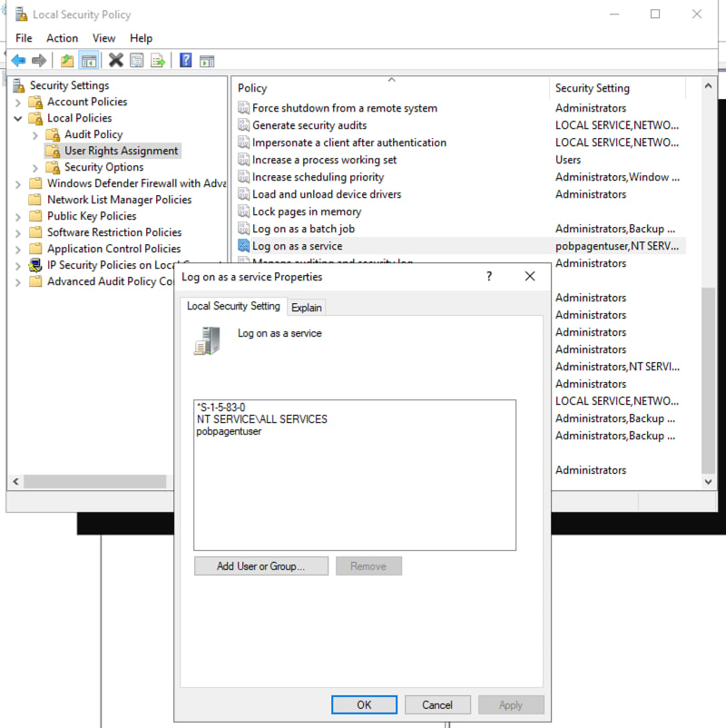This screenshot has width=726, height=728.
Task: Sort by the Security Setting column header
Action: [617, 88]
